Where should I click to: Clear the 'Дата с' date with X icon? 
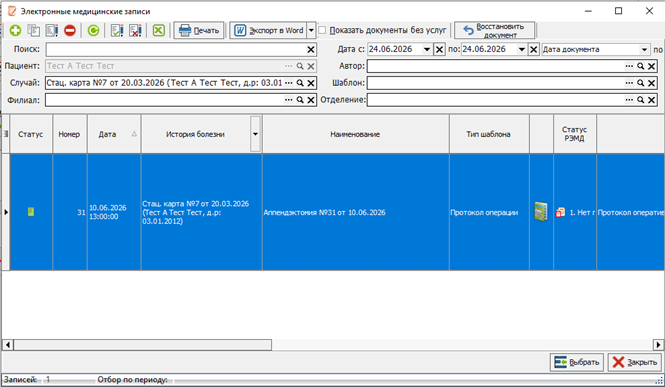point(439,50)
